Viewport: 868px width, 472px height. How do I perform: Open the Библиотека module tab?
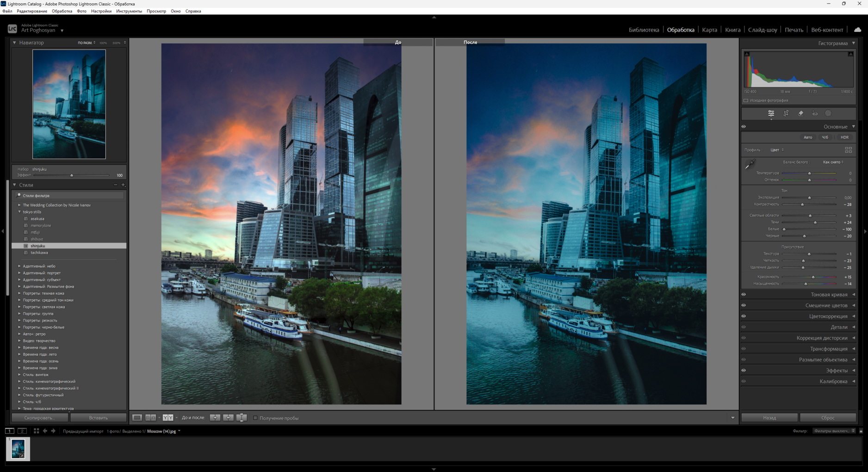point(644,30)
